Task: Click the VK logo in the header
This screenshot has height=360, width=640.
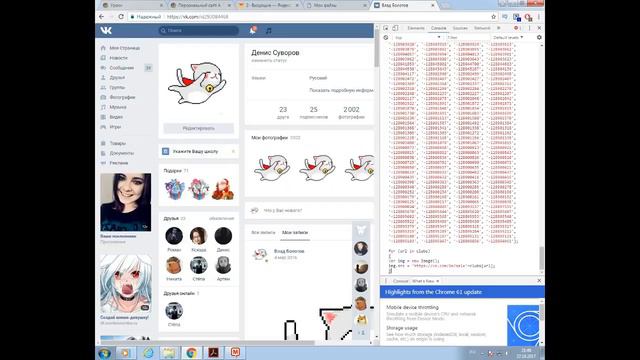Action: point(106,31)
